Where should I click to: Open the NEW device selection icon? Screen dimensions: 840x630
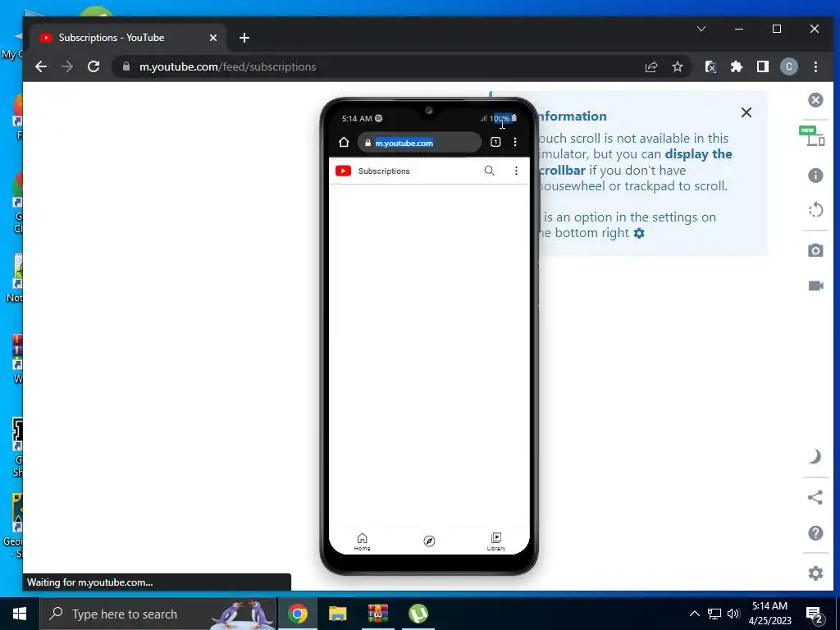pos(815,137)
